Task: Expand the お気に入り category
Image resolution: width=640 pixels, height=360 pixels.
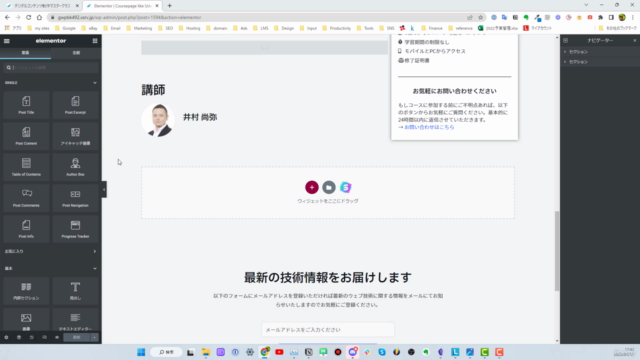Action: click(x=95, y=251)
